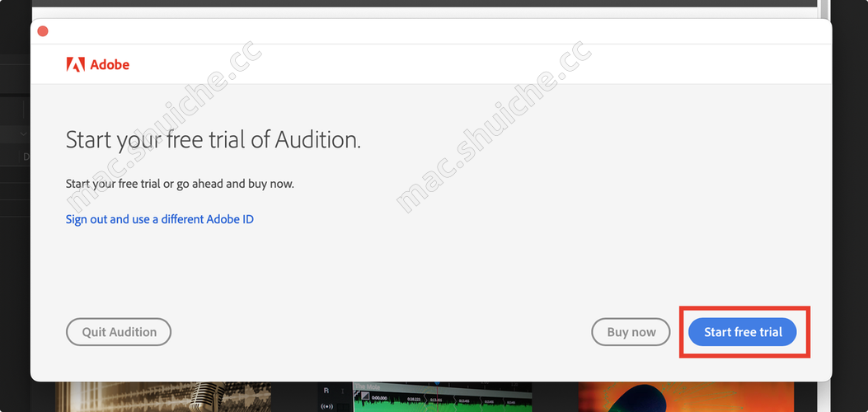Click the Adobe wordmark text in header
This screenshot has height=412, width=868.
110,64
